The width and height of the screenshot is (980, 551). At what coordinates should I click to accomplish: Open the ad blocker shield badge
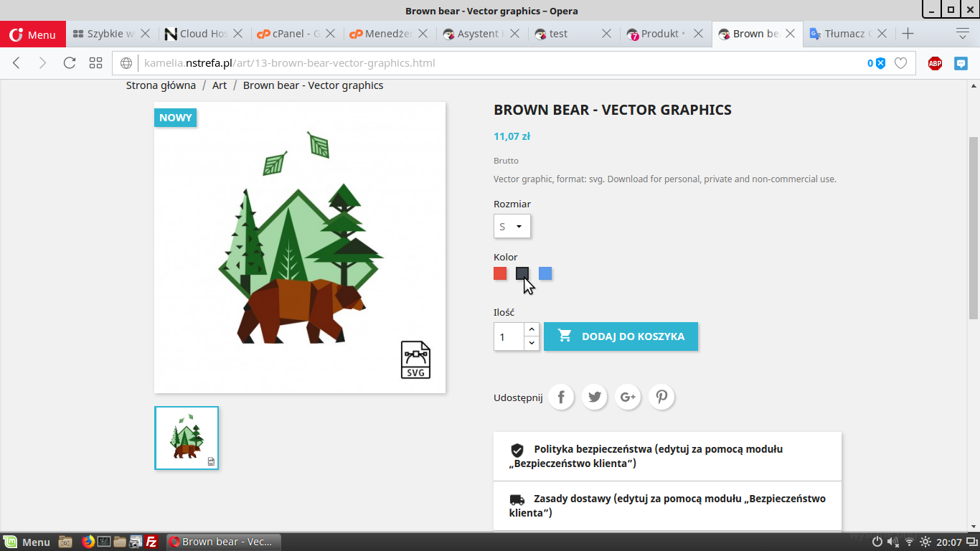pos(877,63)
